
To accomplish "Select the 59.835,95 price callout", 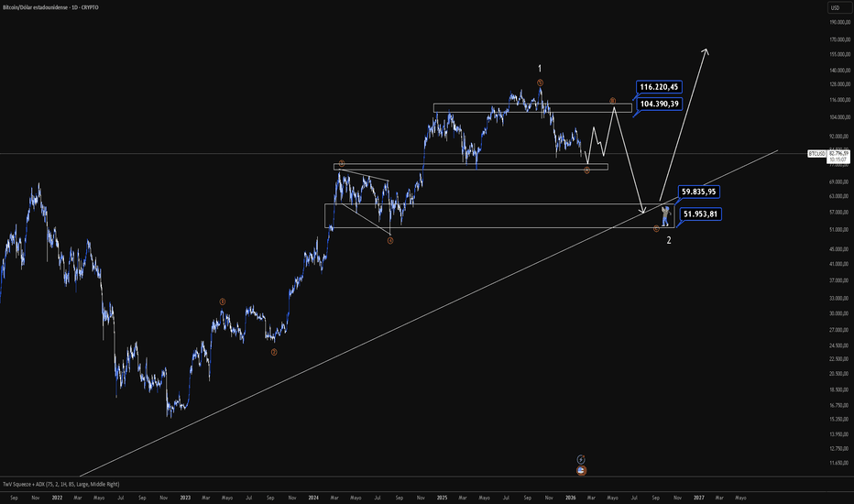I will [699, 192].
